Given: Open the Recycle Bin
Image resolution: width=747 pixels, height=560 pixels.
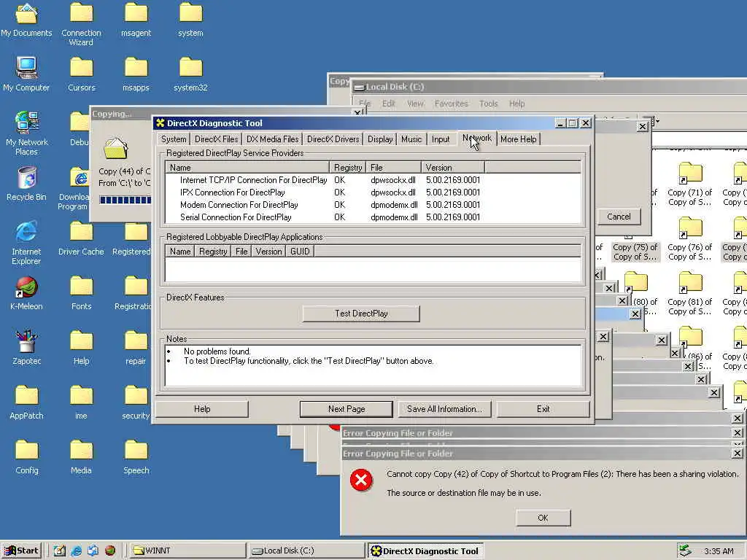Looking at the screenshot, I should coord(27,184).
